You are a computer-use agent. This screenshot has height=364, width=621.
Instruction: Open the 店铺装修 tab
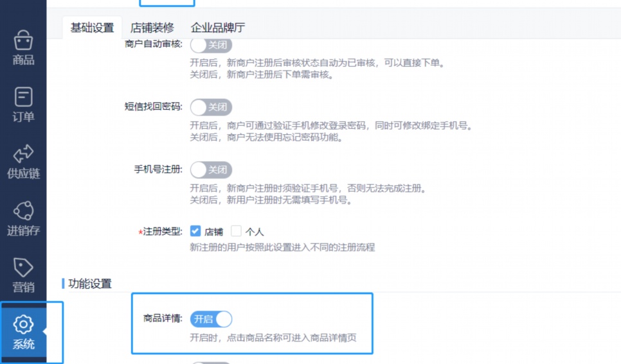tap(152, 28)
